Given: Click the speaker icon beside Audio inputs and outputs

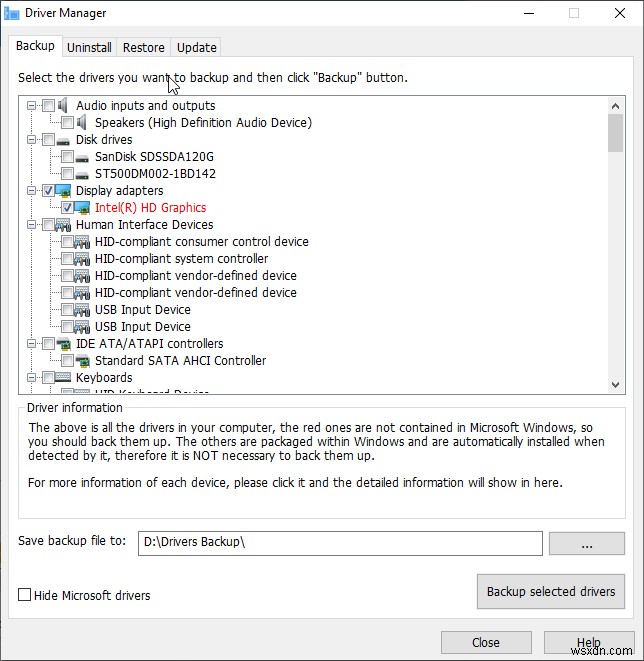Looking at the screenshot, I should coord(63,105).
